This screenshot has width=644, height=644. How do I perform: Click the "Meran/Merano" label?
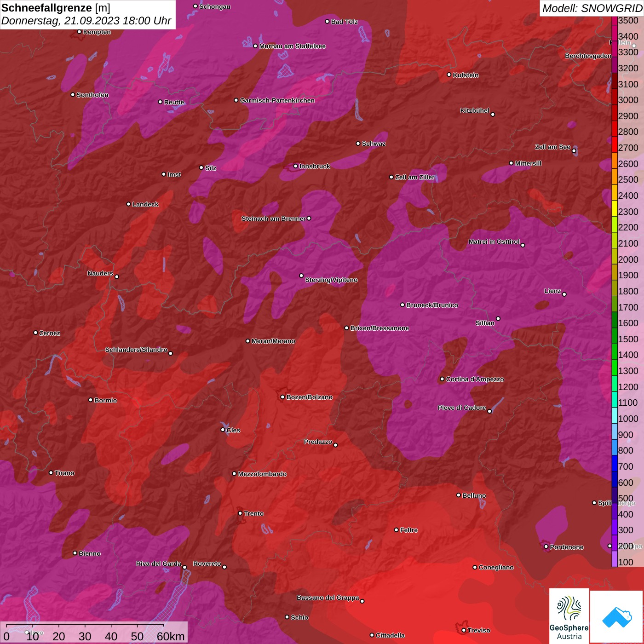273,341
